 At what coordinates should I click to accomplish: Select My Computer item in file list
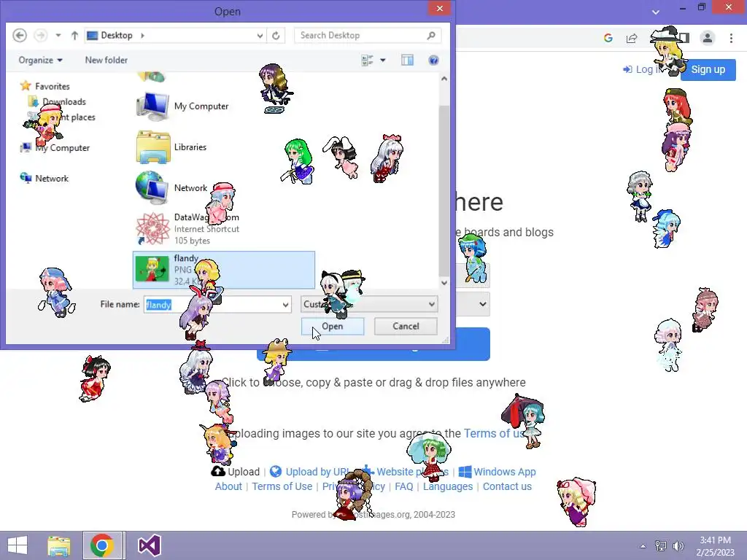coord(182,106)
